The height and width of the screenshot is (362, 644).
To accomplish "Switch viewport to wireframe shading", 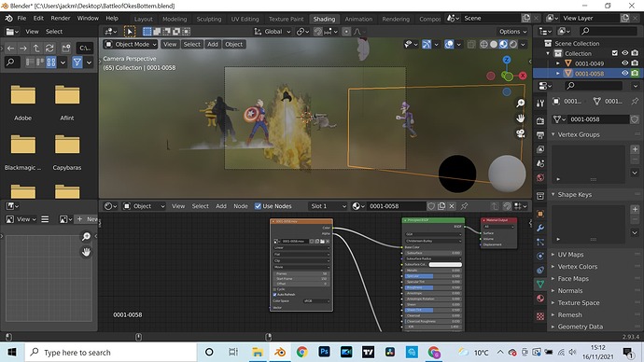I will 483,45.
